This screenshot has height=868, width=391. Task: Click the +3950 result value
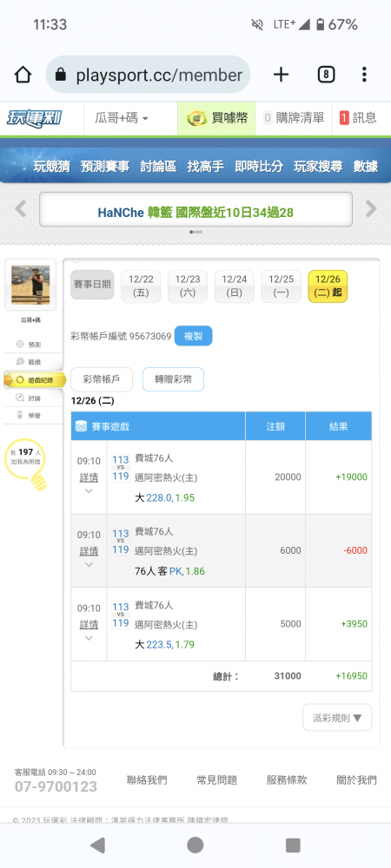click(354, 624)
